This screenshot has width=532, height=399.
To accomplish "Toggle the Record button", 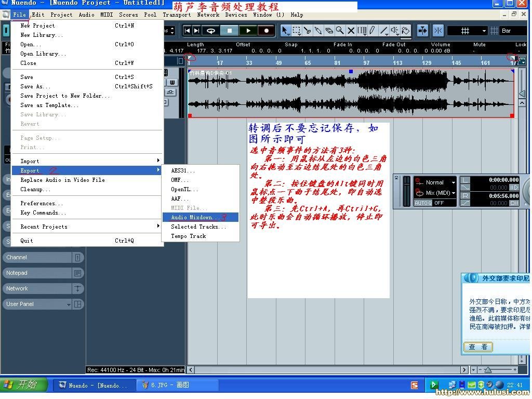I will point(267,31).
